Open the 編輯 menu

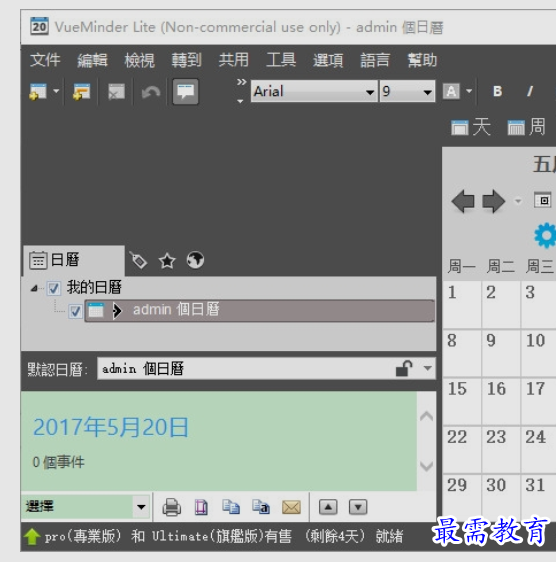pos(92,60)
